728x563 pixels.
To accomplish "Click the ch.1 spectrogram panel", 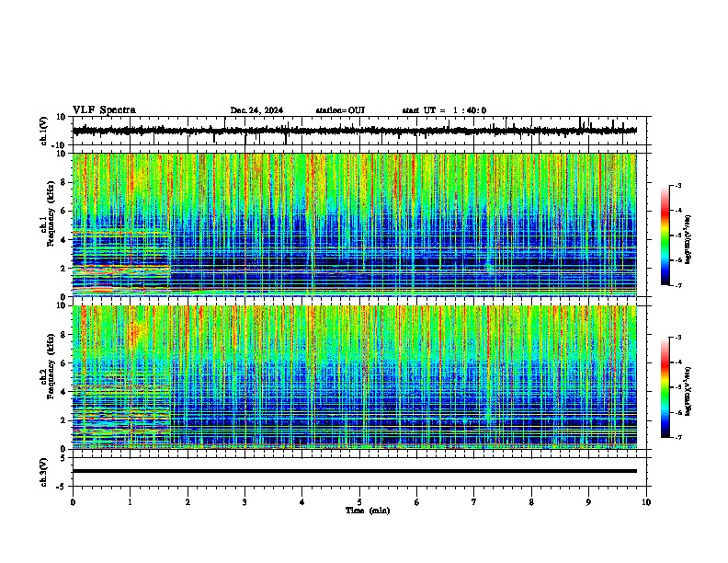I will (355, 224).
